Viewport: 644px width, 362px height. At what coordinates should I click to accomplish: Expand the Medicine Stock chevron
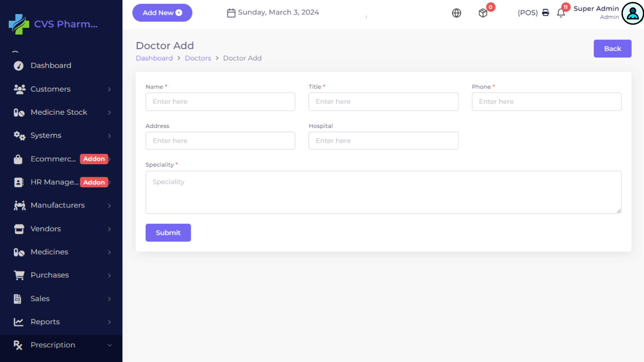(x=109, y=113)
